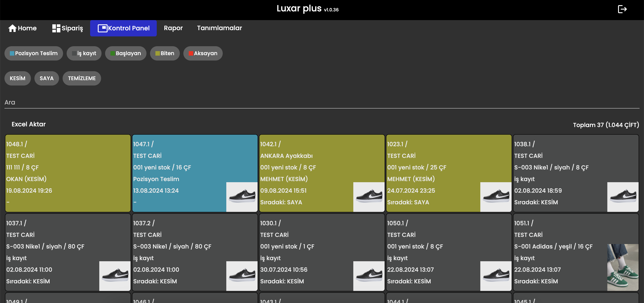This screenshot has width=644, height=303.
Task: Open shoe thumbnail on card 1023.1
Action: pyautogui.click(x=496, y=197)
